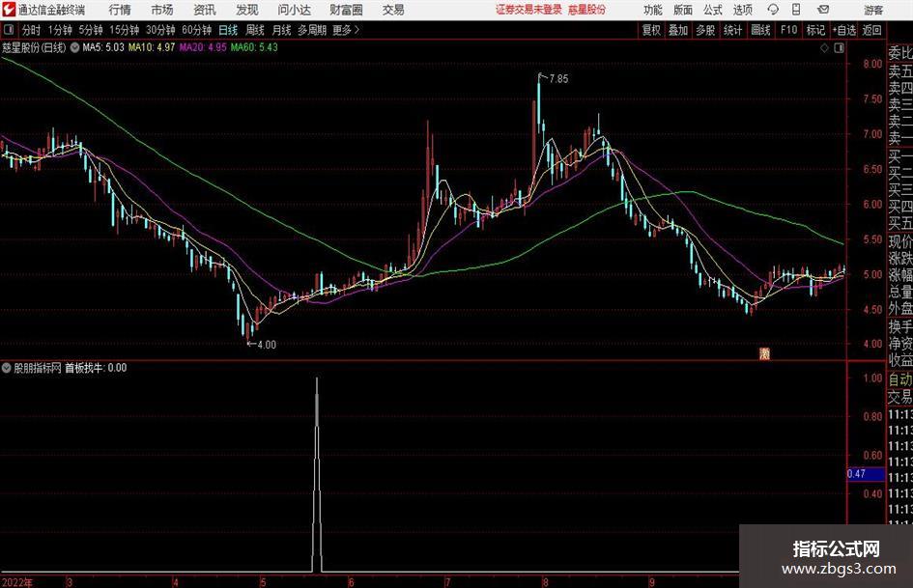Activate the 画线 drawing tool button

tap(761, 30)
